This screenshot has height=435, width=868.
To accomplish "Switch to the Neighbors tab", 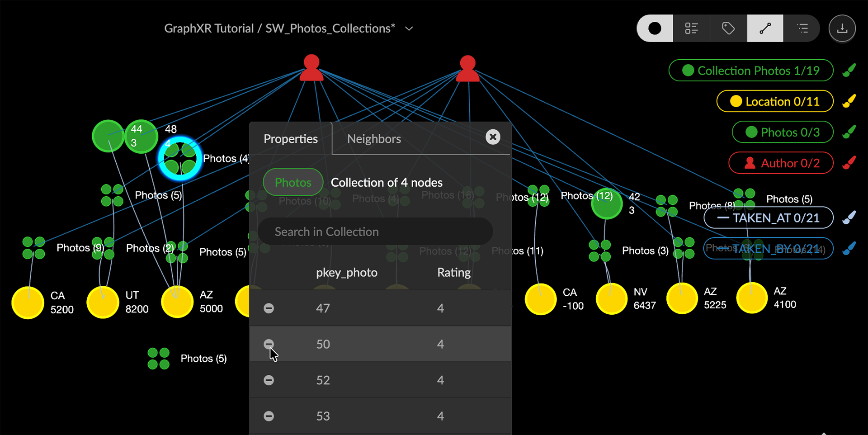I will click(x=374, y=139).
